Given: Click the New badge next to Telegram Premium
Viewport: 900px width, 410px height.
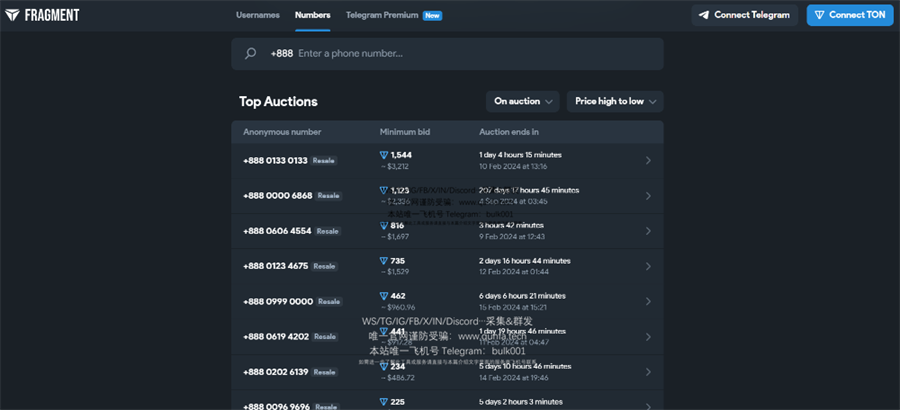Looking at the screenshot, I should 432,16.
